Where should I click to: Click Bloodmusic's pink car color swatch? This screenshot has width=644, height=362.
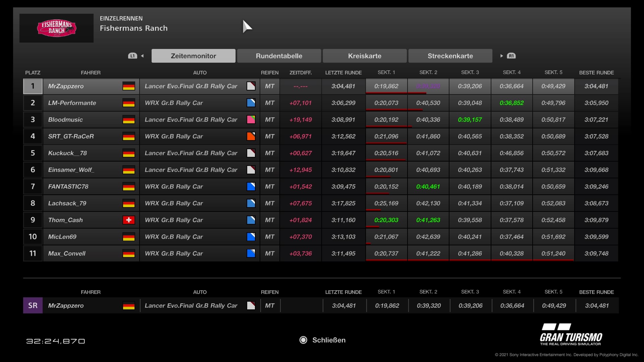(251, 120)
